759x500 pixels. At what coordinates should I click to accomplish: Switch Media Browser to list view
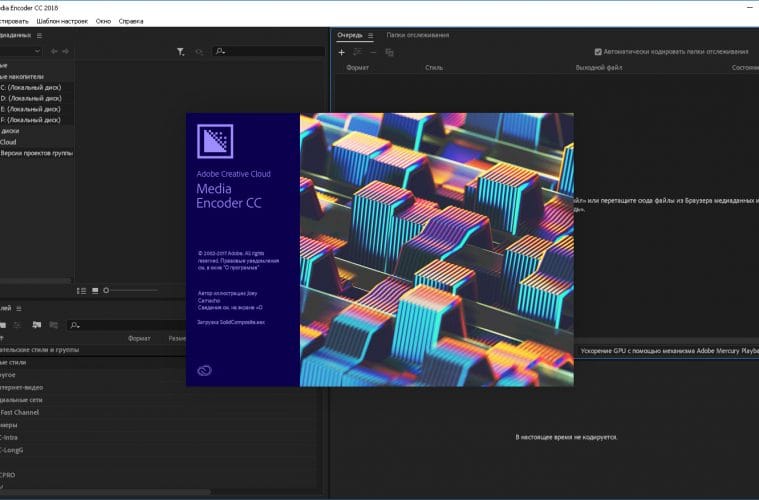click(82, 290)
